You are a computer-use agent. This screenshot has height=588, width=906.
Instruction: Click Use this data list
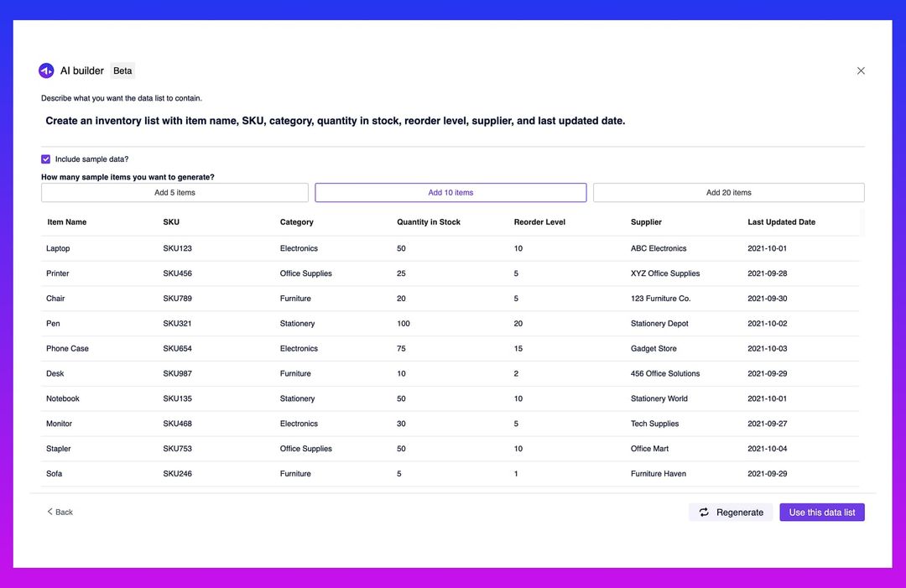821,512
